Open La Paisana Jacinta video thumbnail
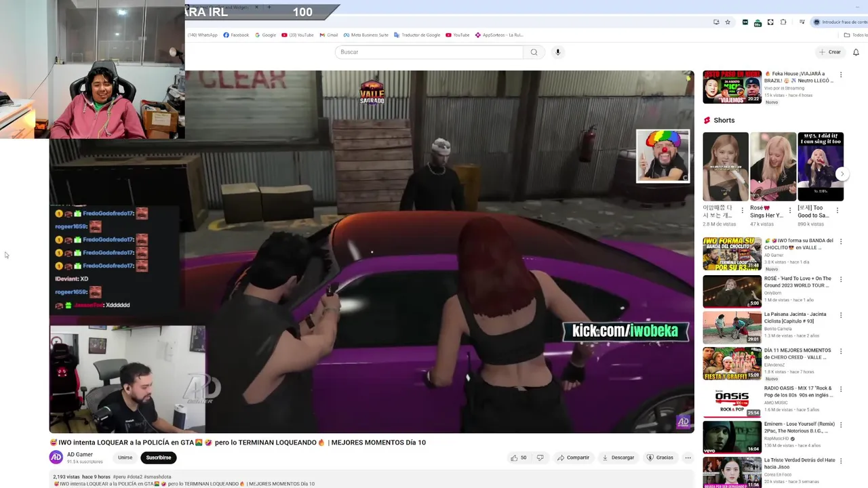 coord(732,327)
